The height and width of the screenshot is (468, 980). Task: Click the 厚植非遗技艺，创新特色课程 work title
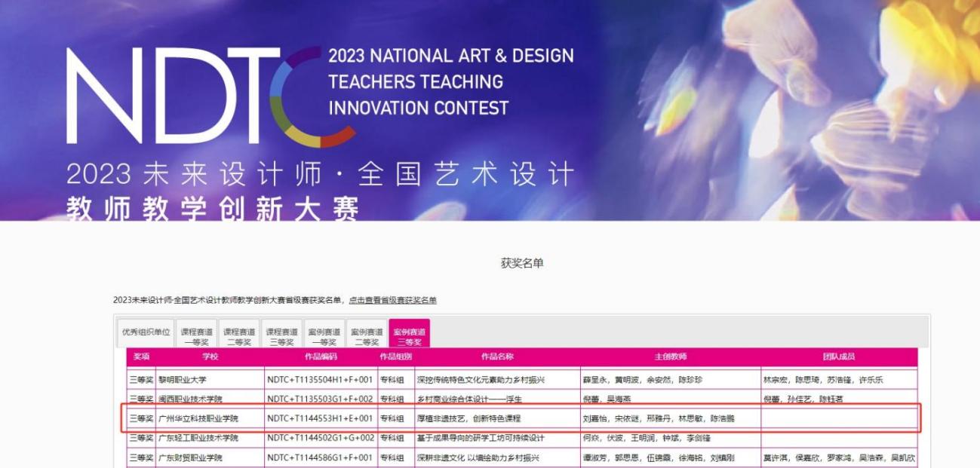[x=468, y=418]
